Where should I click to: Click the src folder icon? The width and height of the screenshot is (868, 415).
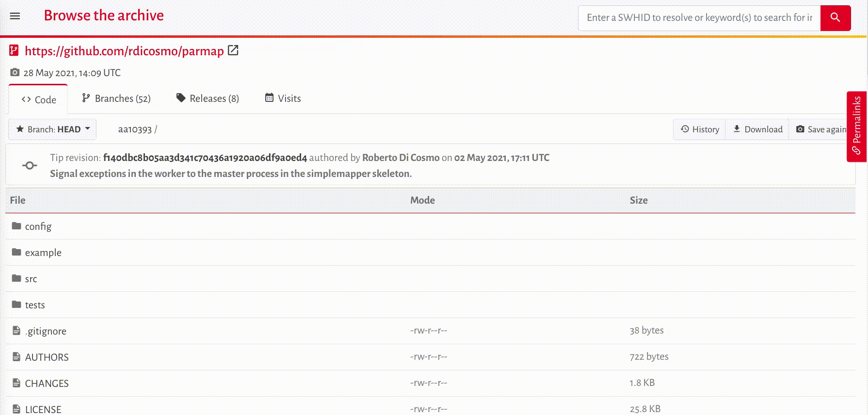point(16,278)
